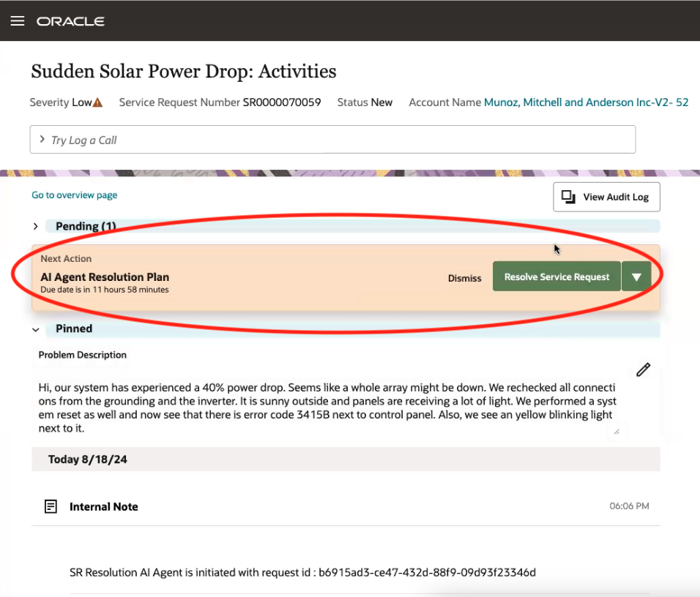Click the Try Log a Call input field

click(332, 140)
